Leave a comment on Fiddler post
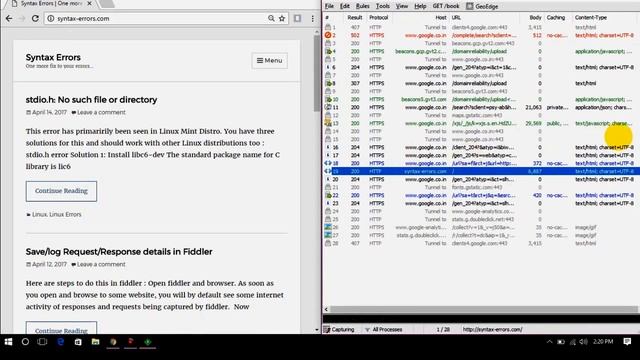 (101, 264)
